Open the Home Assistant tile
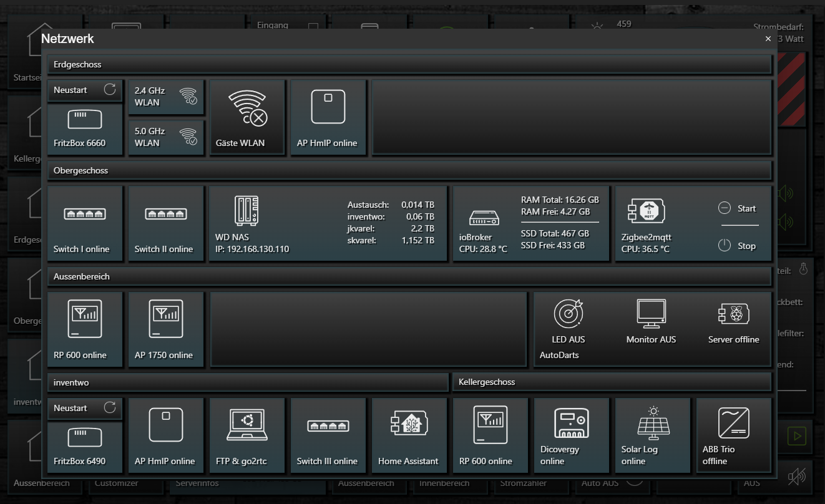Image resolution: width=825 pixels, height=504 pixels. coord(409,435)
